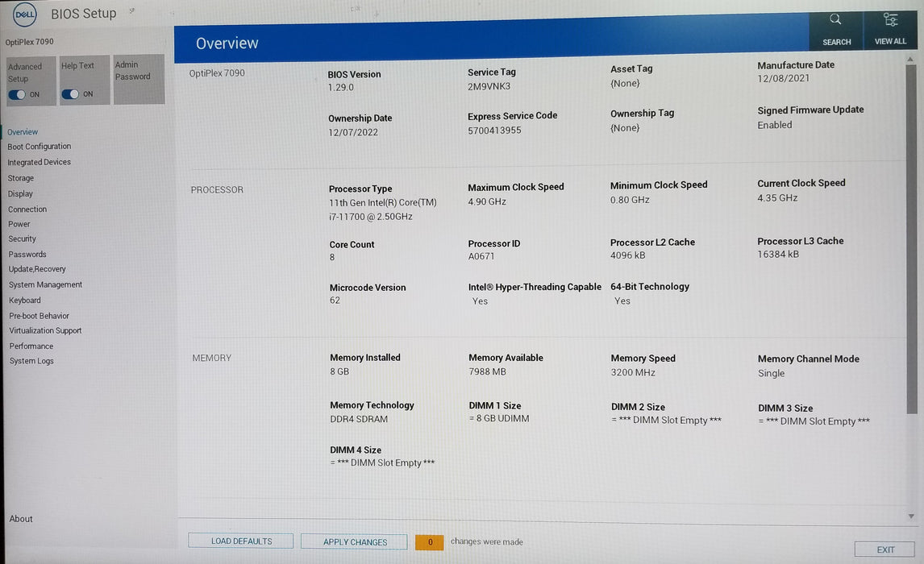Open the About page
This screenshot has height=564, width=924.
pyautogui.click(x=21, y=519)
